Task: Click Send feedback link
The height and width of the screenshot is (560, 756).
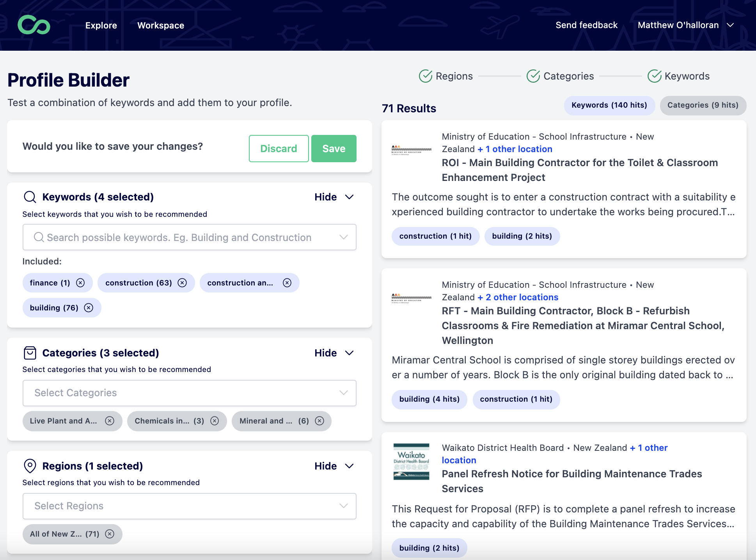Action: click(x=586, y=25)
